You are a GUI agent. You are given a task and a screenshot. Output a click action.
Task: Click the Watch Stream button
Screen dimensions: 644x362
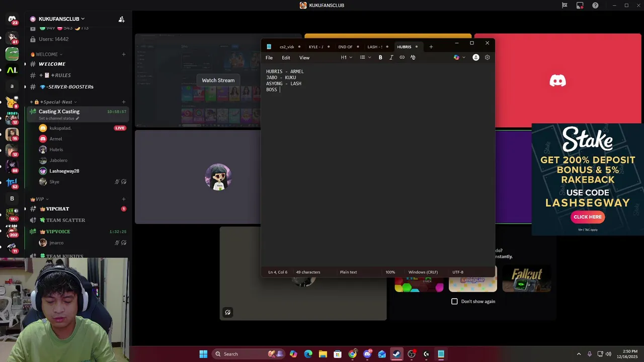coord(218,80)
